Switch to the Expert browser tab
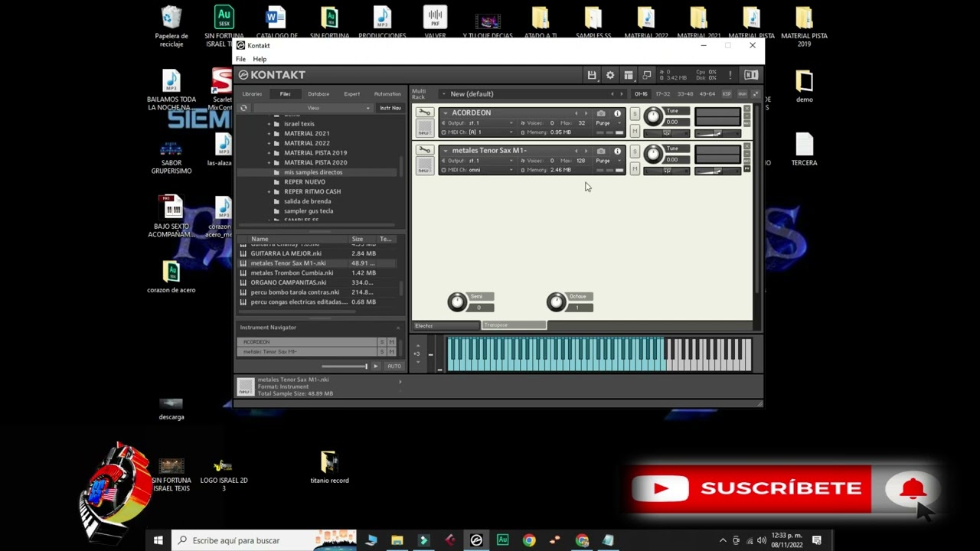The height and width of the screenshot is (551, 980). tap(351, 94)
